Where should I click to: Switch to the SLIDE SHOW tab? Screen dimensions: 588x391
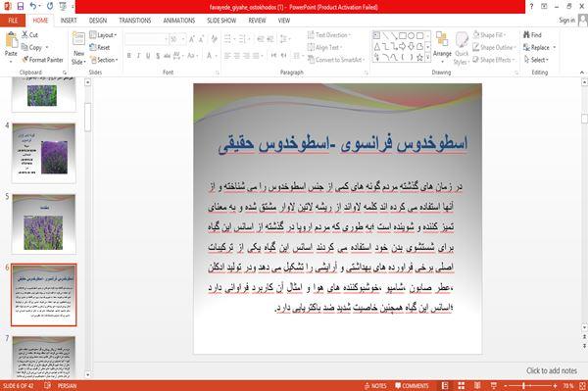[x=221, y=21]
